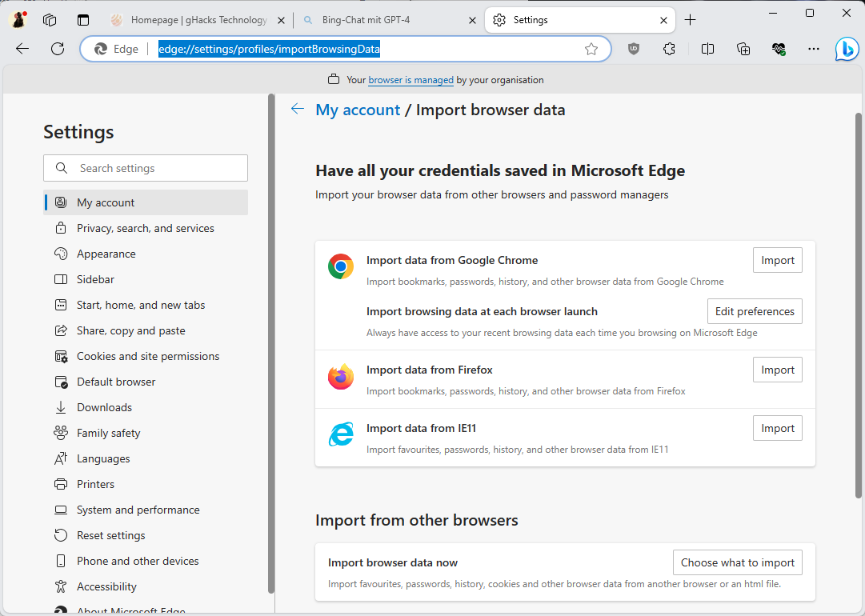Open Default browser settings
This screenshot has width=865, height=616.
point(146,382)
